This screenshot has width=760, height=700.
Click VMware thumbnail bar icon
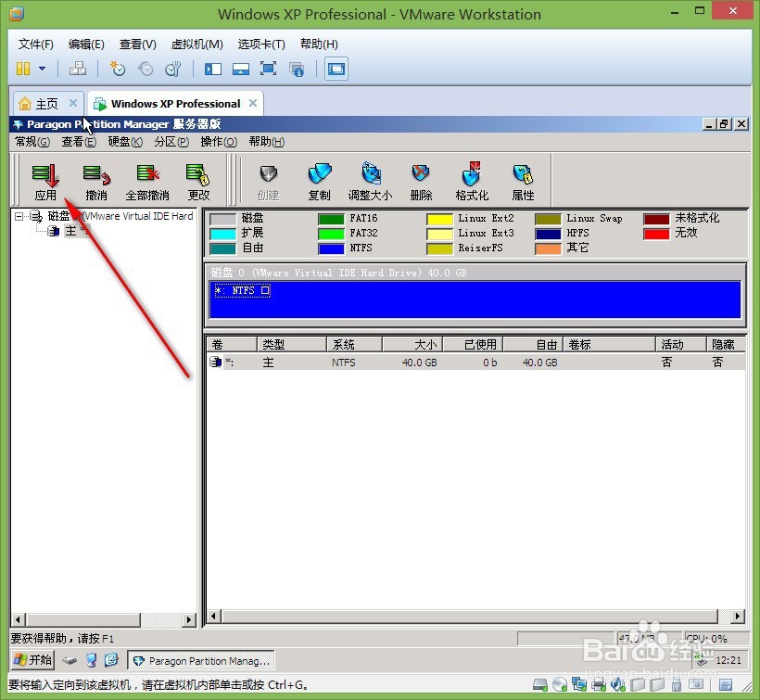[x=240, y=69]
